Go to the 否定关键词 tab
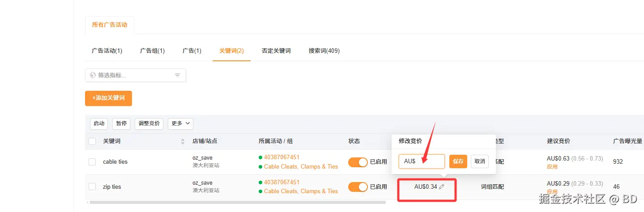Screen dimensions: 644x212 pos(276,51)
